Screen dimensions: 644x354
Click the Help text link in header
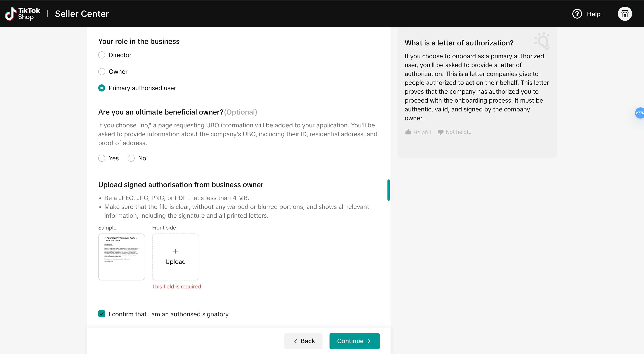tap(594, 14)
